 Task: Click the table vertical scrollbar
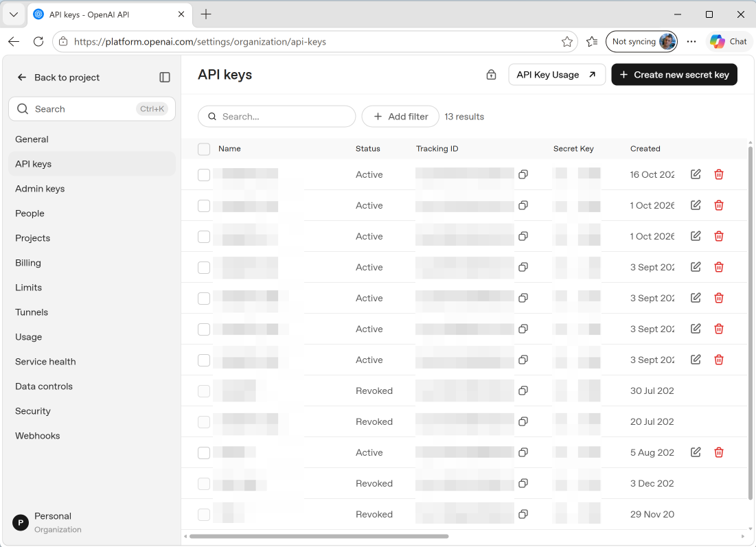751,323
